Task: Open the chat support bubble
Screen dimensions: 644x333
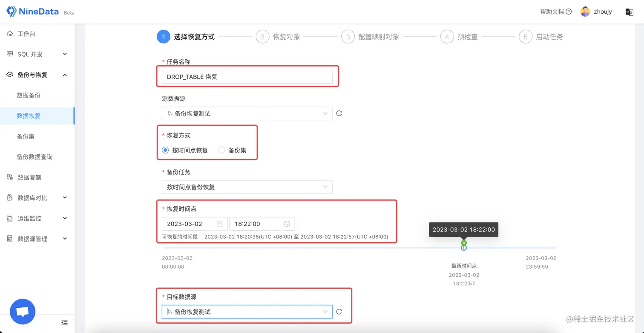Action: click(23, 312)
